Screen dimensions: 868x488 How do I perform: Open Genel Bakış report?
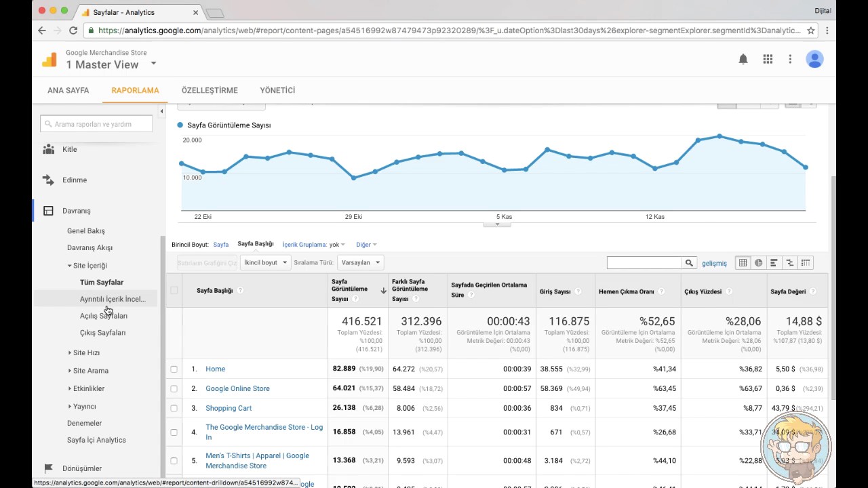pyautogui.click(x=86, y=231)
